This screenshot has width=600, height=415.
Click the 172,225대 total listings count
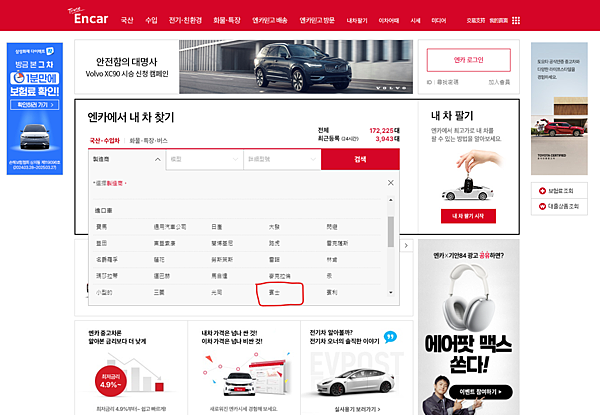pos(384,130)
